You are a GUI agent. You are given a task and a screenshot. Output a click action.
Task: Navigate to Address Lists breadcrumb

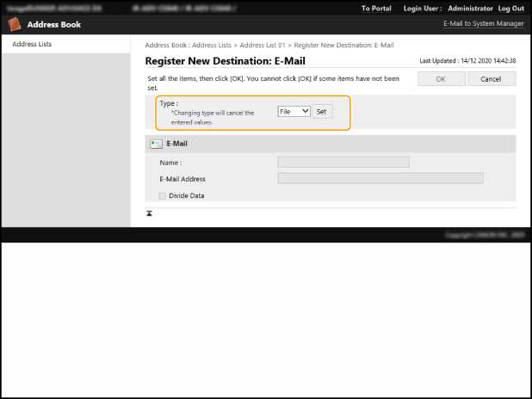pyautogui.click(x=212, y=44)
